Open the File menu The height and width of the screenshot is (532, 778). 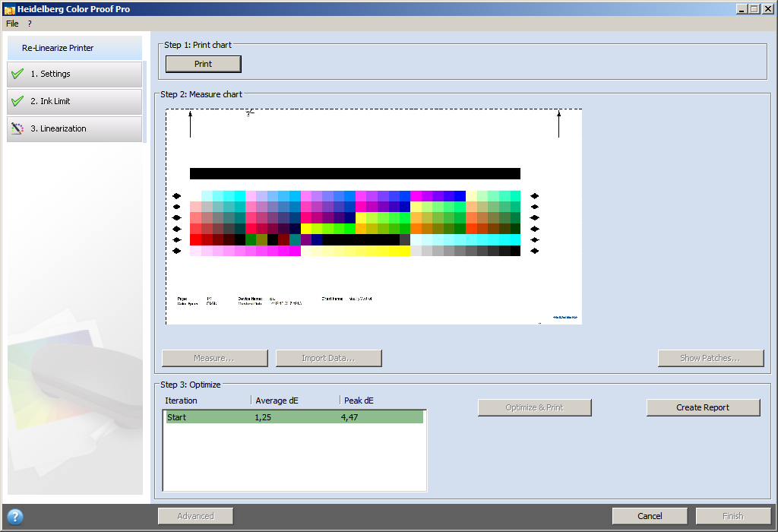click(x=12, y=24)
